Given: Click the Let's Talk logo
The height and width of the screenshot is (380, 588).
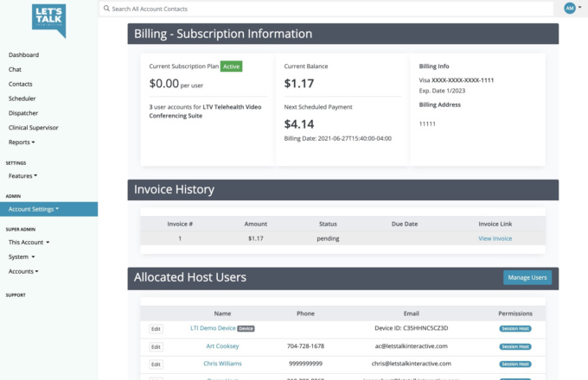Looking at the screenshot, I should pyautogui.click(x=48, y=20).
